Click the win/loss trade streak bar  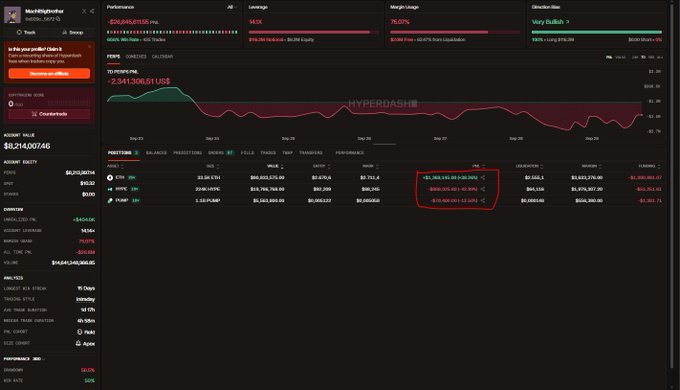(x=172, y=32)
